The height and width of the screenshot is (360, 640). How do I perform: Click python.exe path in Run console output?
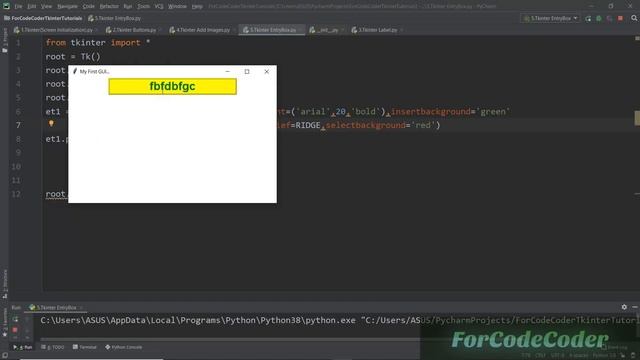(x=198, y=320)
